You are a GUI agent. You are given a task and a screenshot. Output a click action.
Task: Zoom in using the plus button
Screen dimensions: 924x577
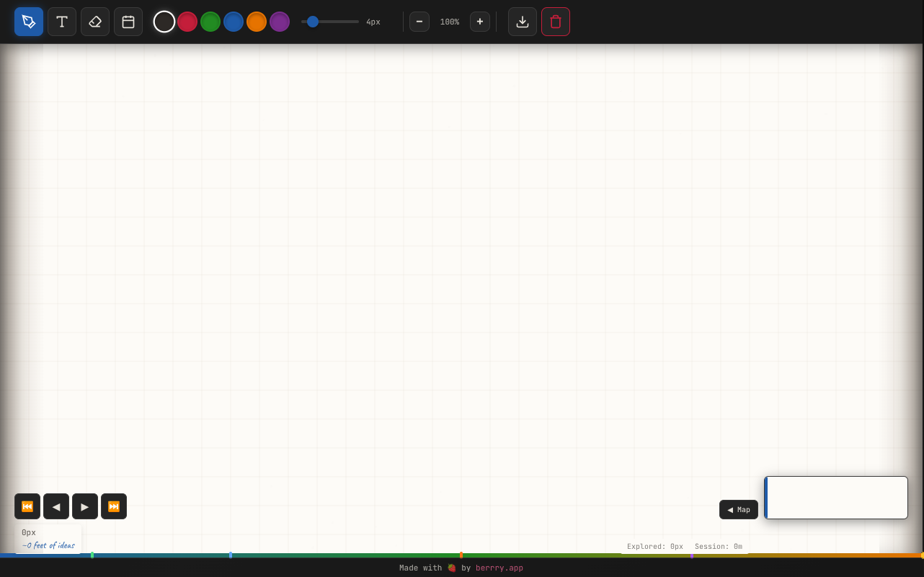click(480, 22)
